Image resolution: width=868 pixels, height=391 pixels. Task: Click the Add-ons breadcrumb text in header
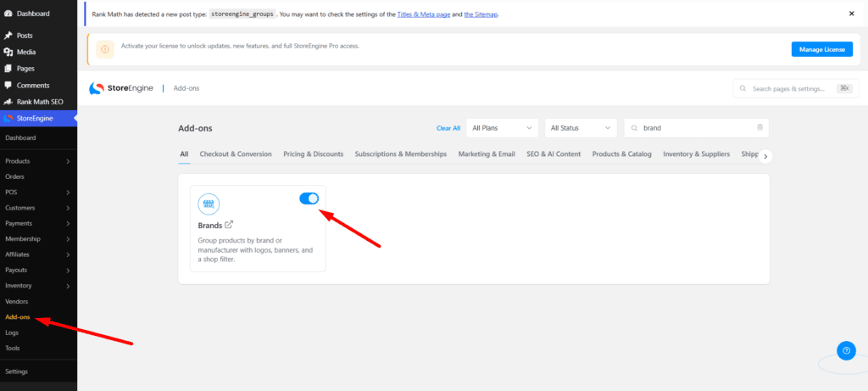(x=186, y=88)
